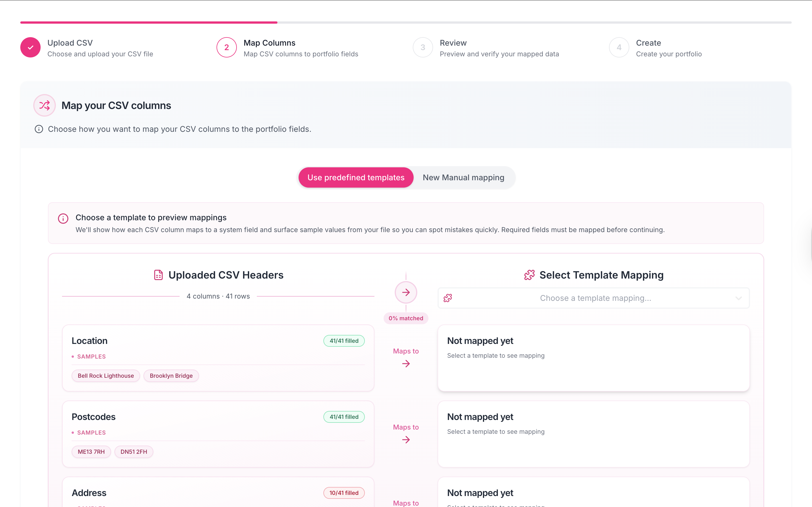This screenshot has height=507, width=812.
Task: Click the puzzle icon beside Select Template Mapping
Action: point(529,275)
